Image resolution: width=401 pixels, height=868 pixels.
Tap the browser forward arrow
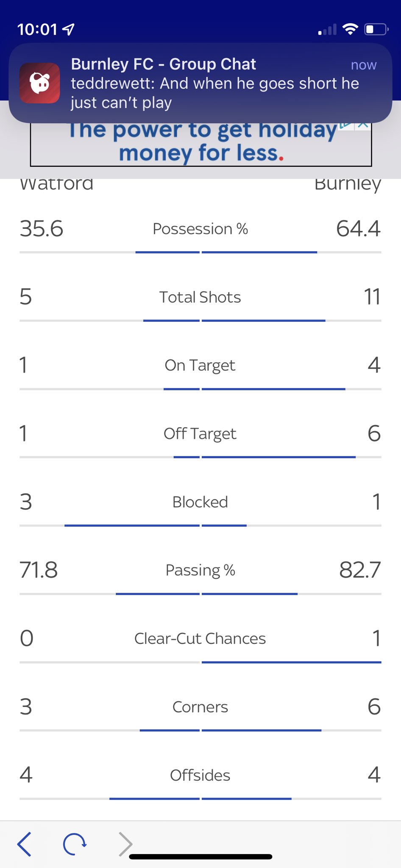tap(125, 844)
